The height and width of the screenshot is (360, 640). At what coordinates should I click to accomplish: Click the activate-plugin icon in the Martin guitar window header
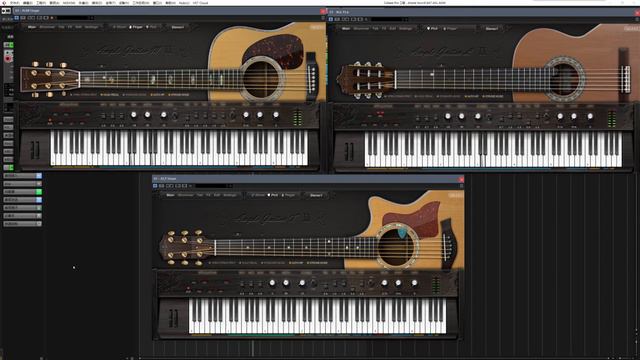point(17,18)
